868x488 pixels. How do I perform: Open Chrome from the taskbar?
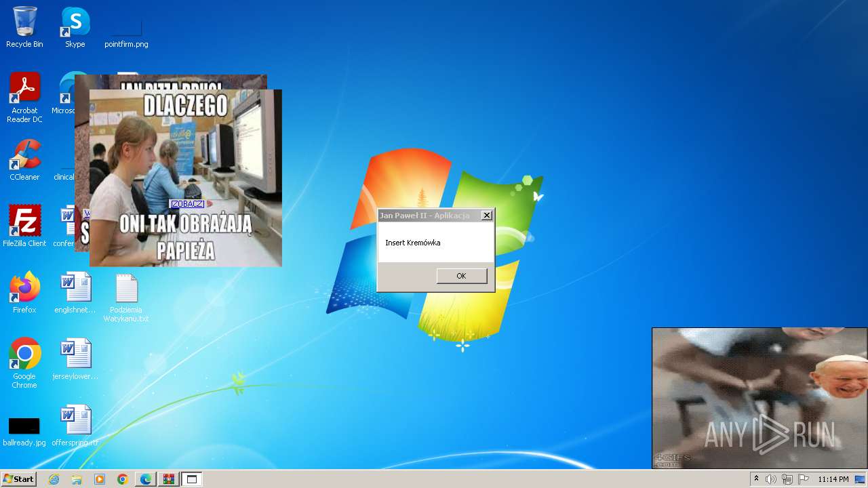[123, 479]
